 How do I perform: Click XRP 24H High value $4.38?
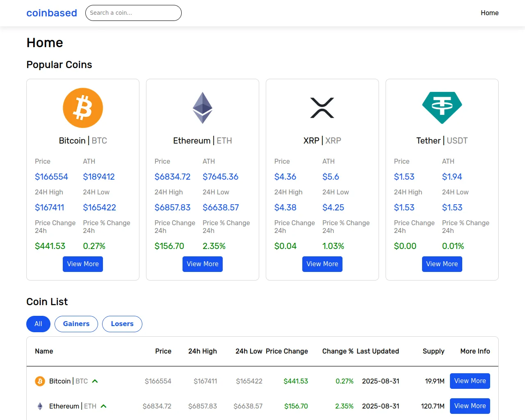[x=285, y=208]
